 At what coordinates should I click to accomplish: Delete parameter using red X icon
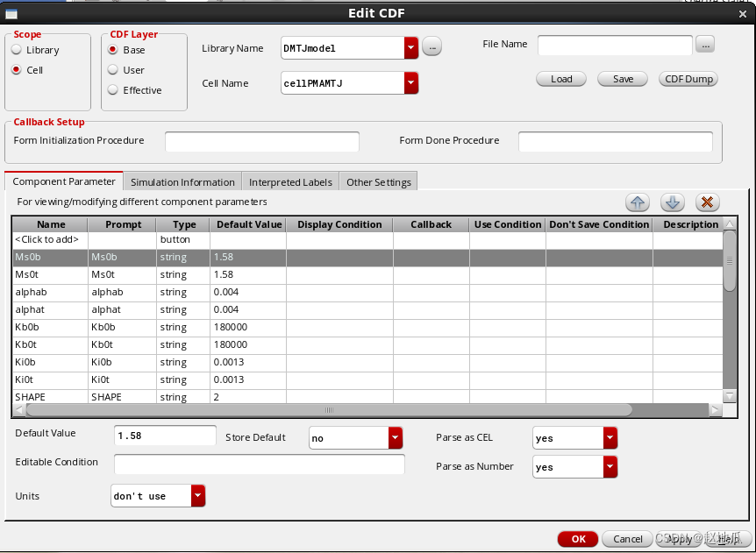tap(708, 202)
